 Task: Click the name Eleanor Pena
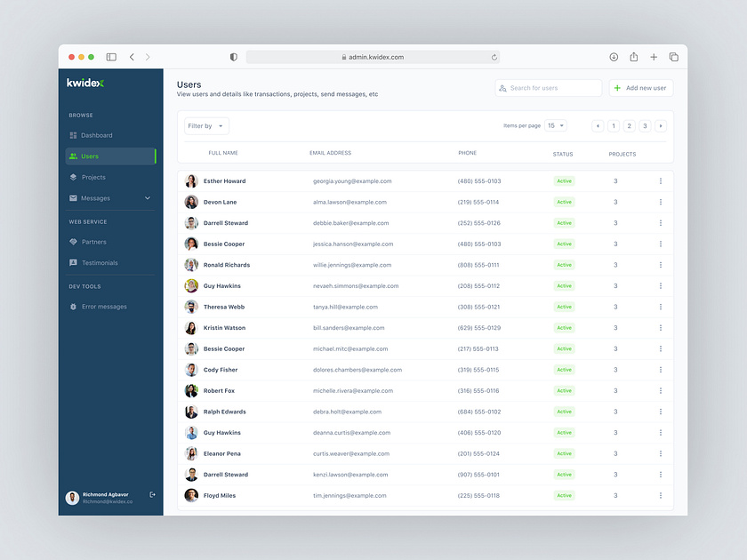tap(222, 453)
